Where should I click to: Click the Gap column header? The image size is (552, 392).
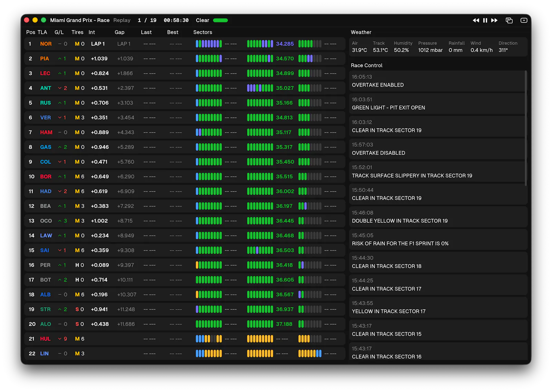pyautogui.click(x=119, y=32)
